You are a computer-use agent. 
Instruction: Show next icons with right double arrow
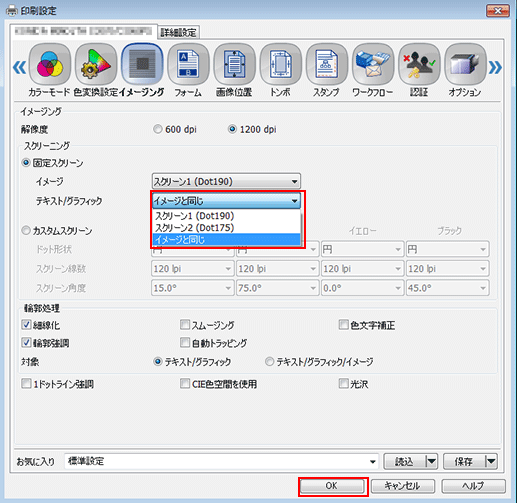495,68
